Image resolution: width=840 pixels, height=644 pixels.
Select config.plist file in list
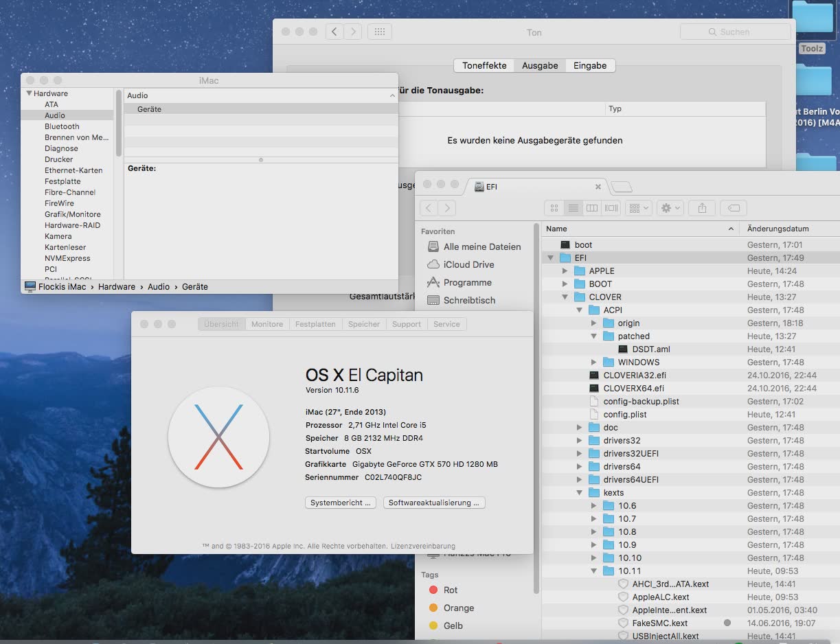pos(624,415)
